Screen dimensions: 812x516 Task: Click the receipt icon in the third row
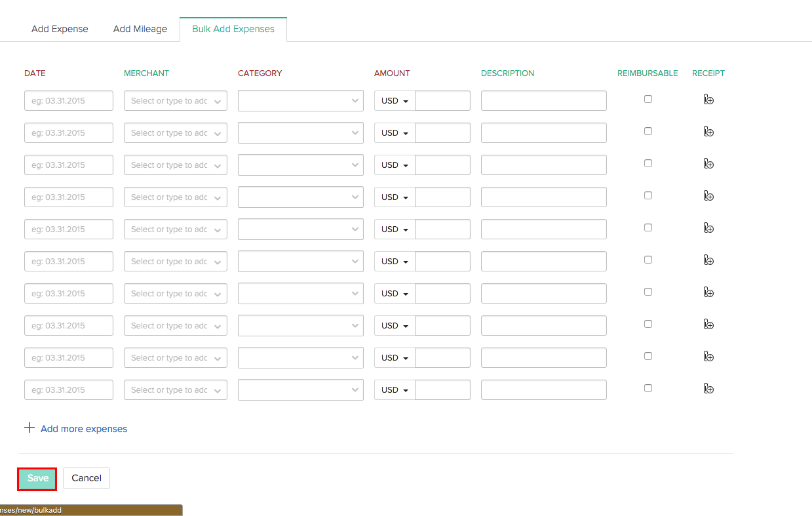(x=708, y=164)
